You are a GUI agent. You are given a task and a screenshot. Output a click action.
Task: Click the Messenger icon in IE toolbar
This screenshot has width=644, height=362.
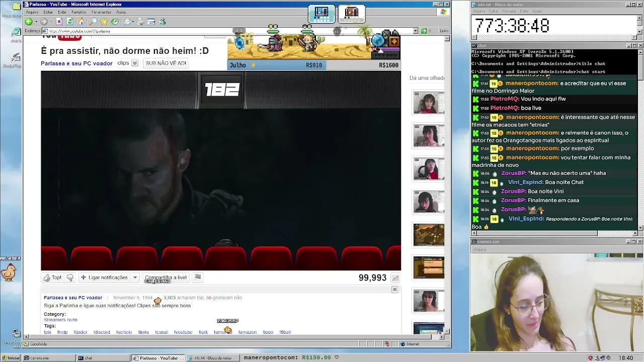coord(162,22)
